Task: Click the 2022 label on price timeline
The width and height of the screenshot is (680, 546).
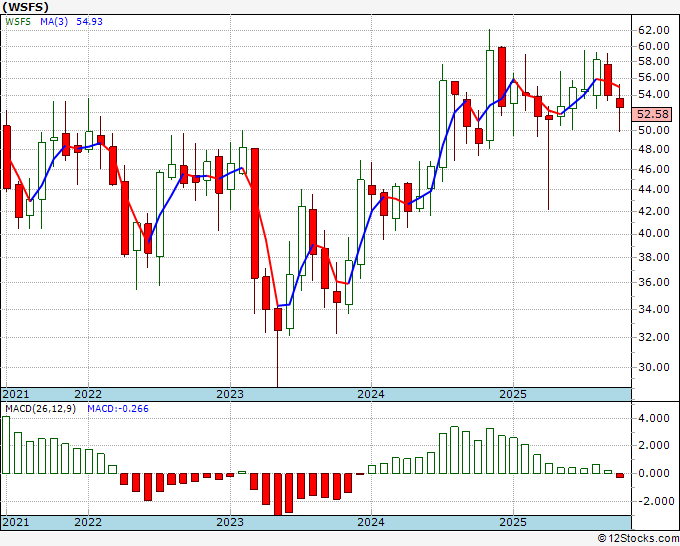Action: coord(88,394)
